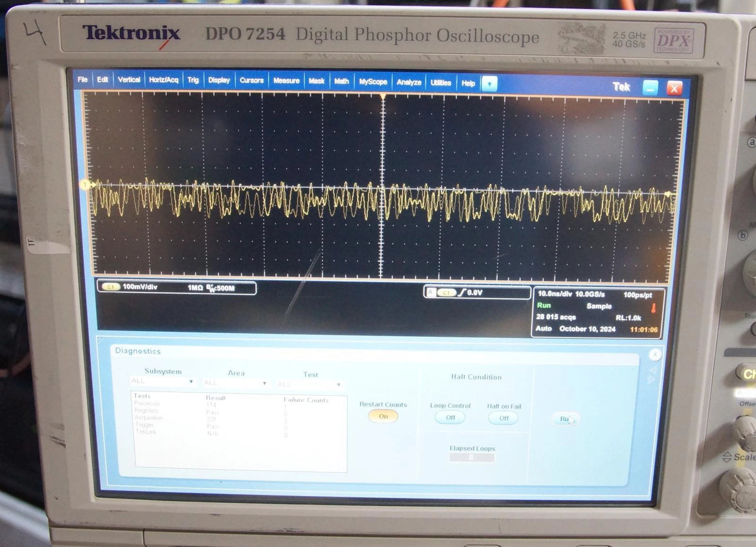Click the 100mV/div vertical scale readout
756x547 pixels.
[140, 287]
